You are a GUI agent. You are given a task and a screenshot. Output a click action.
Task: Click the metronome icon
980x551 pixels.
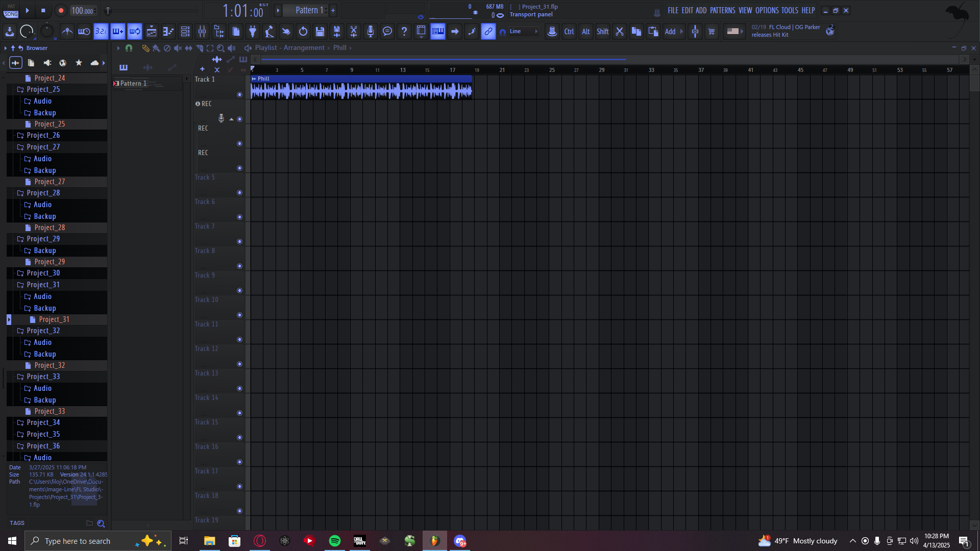(67, 32)
